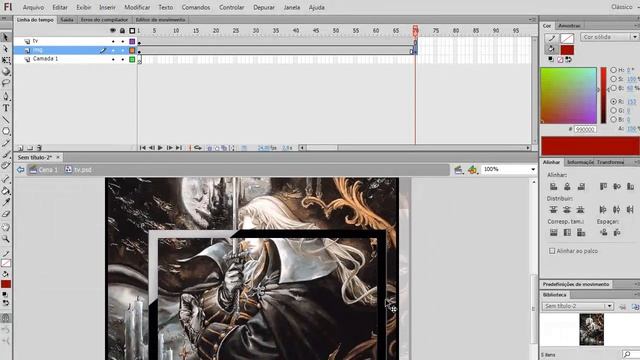Select the Paint Bucket tool
Image resolution: width=640 pixels, height=360 pixels.
pyautogui.click(x=6, y=191)
